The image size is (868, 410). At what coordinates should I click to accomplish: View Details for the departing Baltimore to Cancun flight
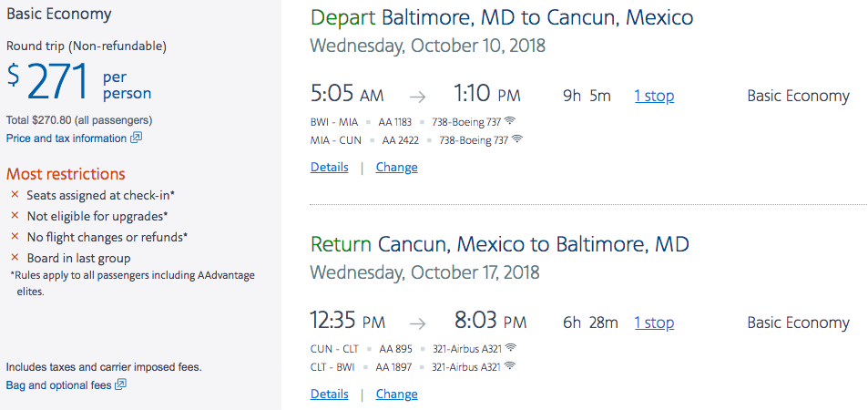click(329, 167)
